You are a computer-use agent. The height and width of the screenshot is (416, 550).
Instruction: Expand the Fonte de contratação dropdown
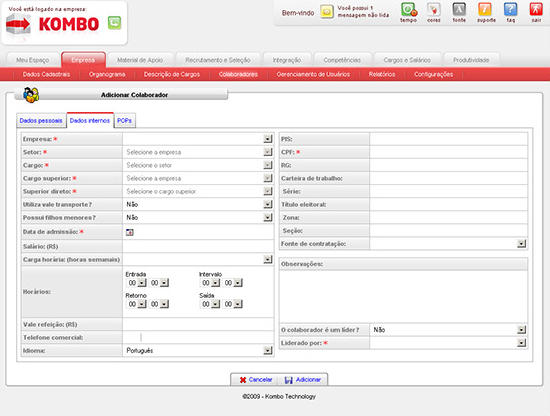point(522,244)
